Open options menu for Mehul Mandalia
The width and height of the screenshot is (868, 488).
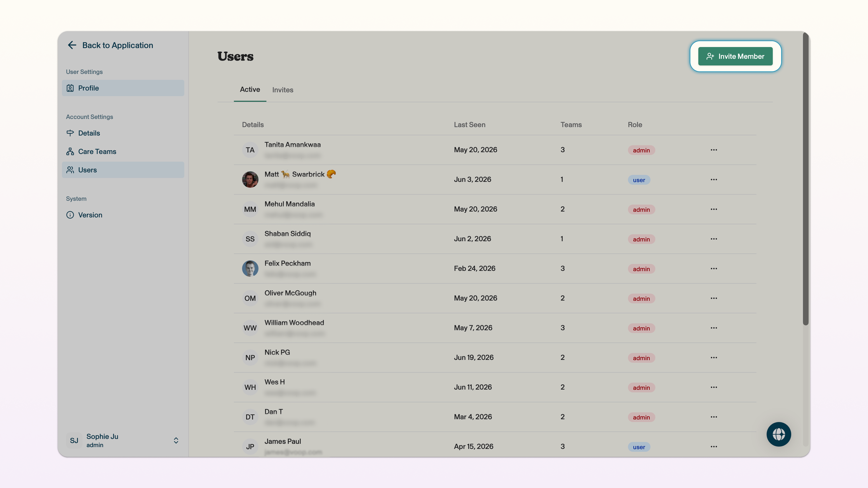[714, 209]
